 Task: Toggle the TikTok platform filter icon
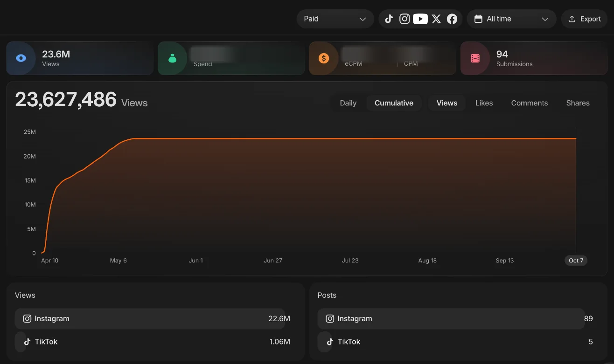389,19
